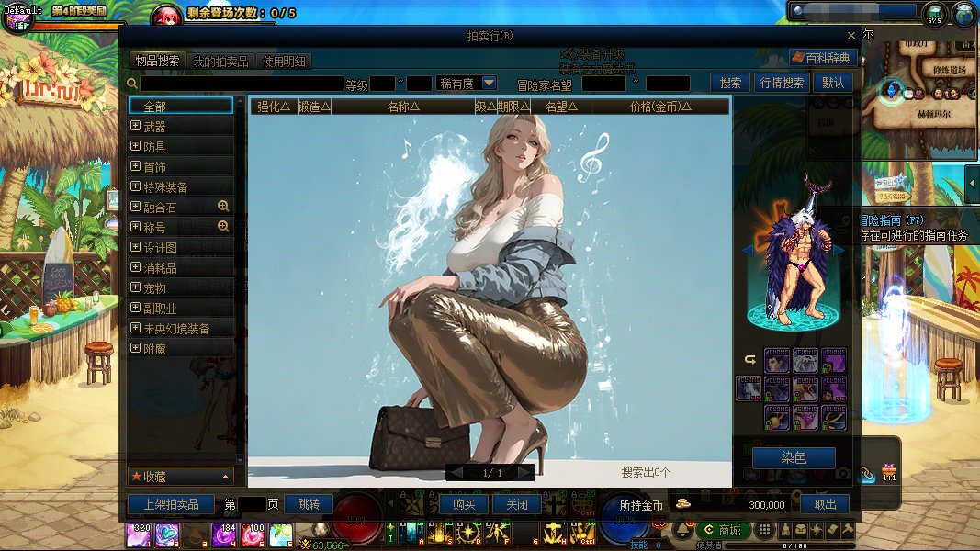Viewport: 980px width, 551px height.
Task: Open the world map earth icon
Action: click(x=964, y=14)
